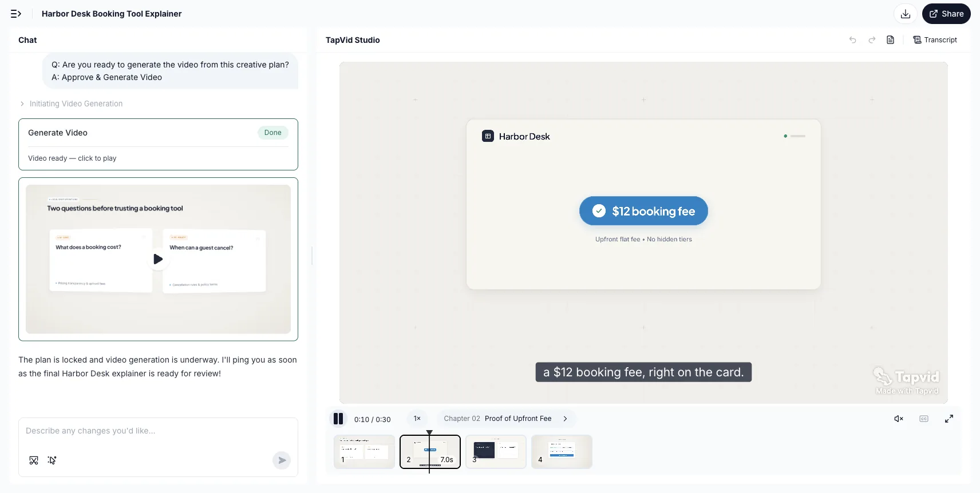Screen dimensions: 980x493
Task: Select scene 2 thumbnail in the timeline
Action: (x=430, y=452)
